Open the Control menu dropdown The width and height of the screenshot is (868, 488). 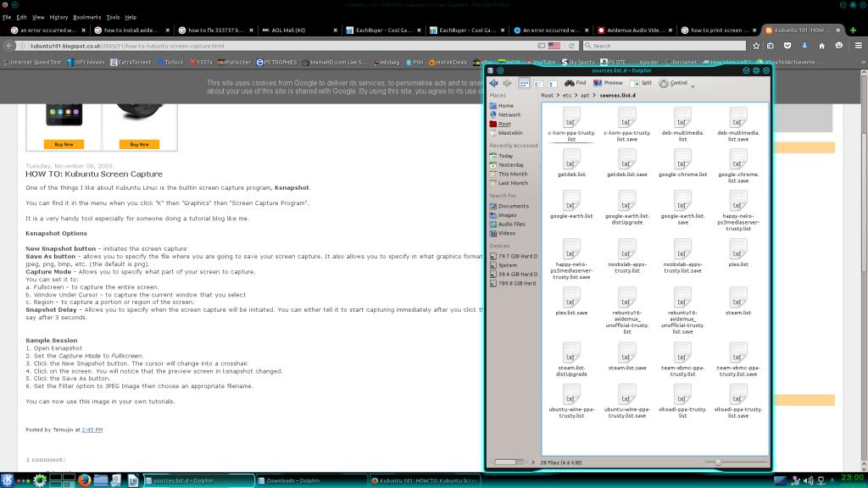[x=678, y=83]
